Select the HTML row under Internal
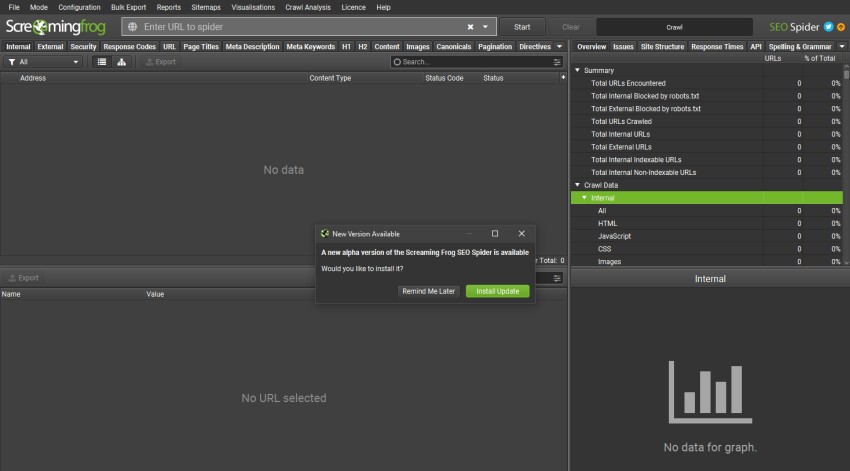The width and height of the screenshot is (850, 471). 707,223
